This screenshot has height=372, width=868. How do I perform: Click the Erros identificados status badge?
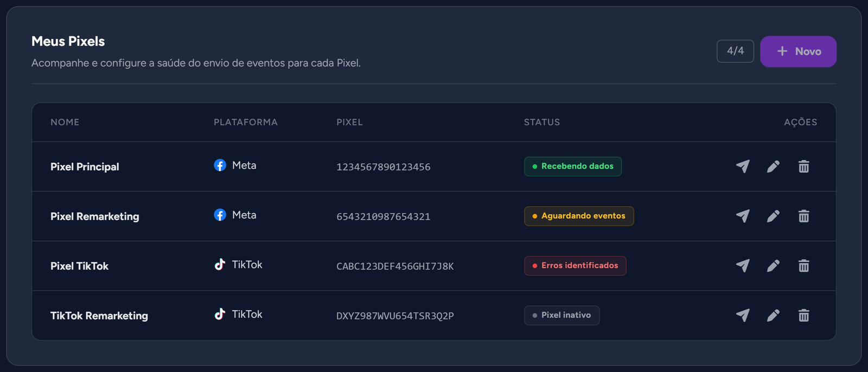coord(575,266)
